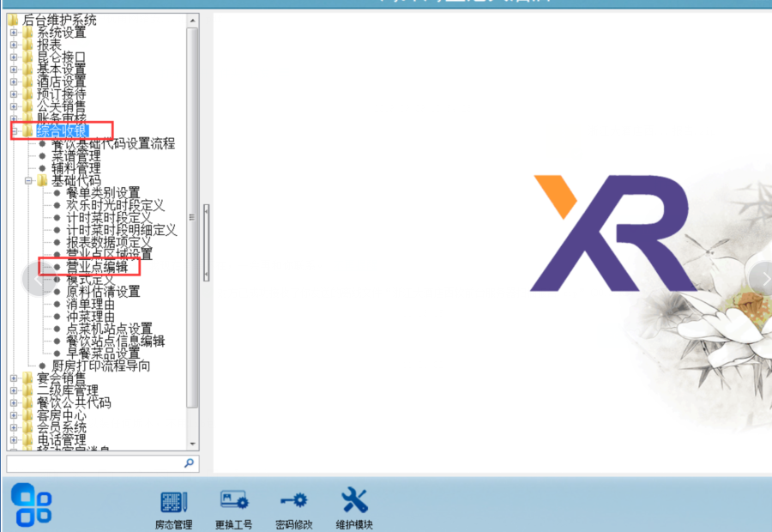Click the folder icon beside 报表
This screenshot has width=772, height=532.
tap(28, 45)
